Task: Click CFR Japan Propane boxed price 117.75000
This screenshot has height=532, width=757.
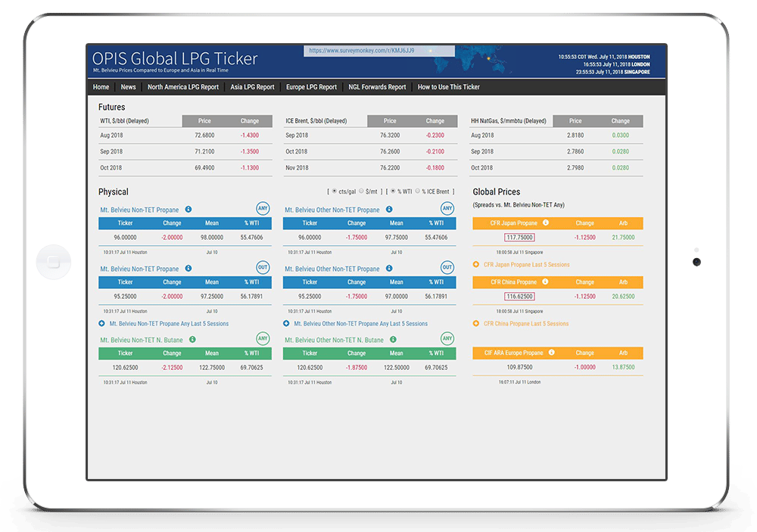Action: click(x=519, y=237)
